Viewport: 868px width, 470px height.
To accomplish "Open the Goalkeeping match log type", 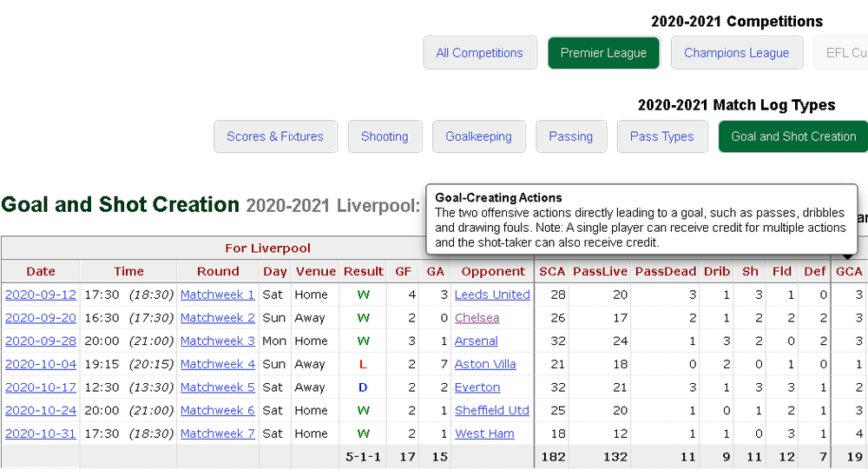I will click(479, 136).
